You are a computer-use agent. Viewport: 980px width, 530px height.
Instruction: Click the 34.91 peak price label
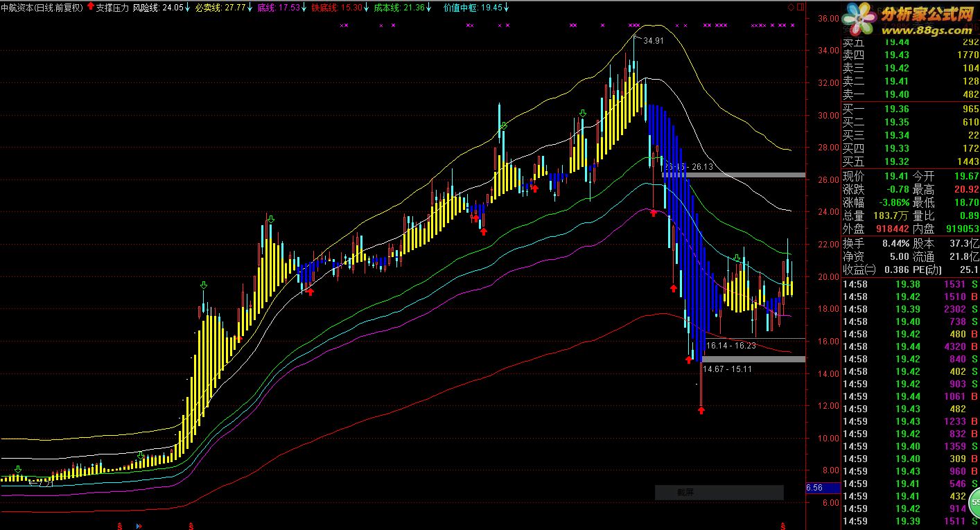pyautogui.click(x=654, y=41)
